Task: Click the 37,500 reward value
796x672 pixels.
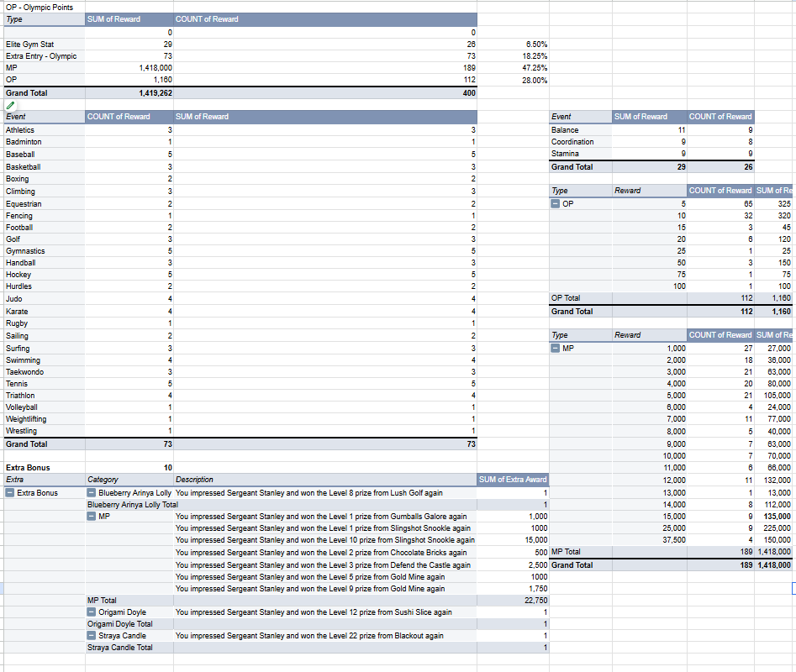Action: [674, 540]
